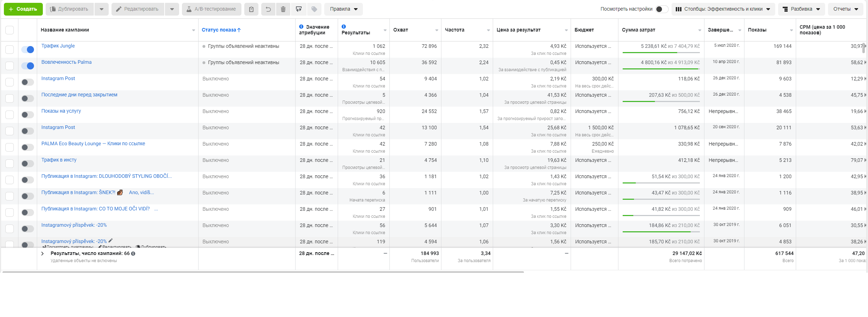This screenshot has width=868, height=317.
Task: Click the clipboard paste icon in toolbar
Action: coord(251,9)
